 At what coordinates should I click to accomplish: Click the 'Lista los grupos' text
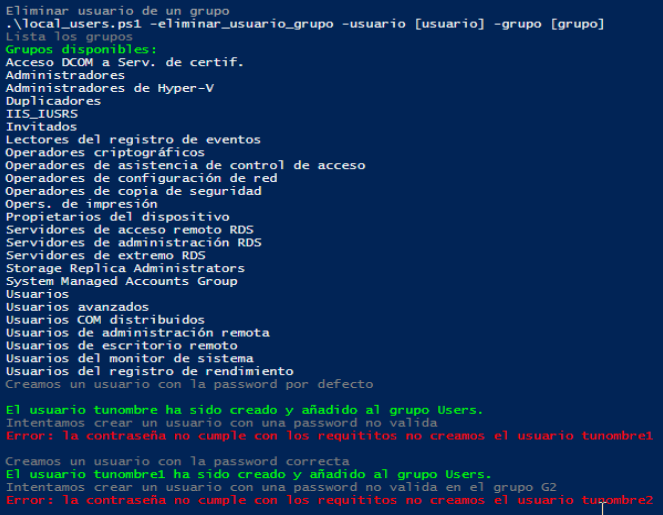[67, 36]
